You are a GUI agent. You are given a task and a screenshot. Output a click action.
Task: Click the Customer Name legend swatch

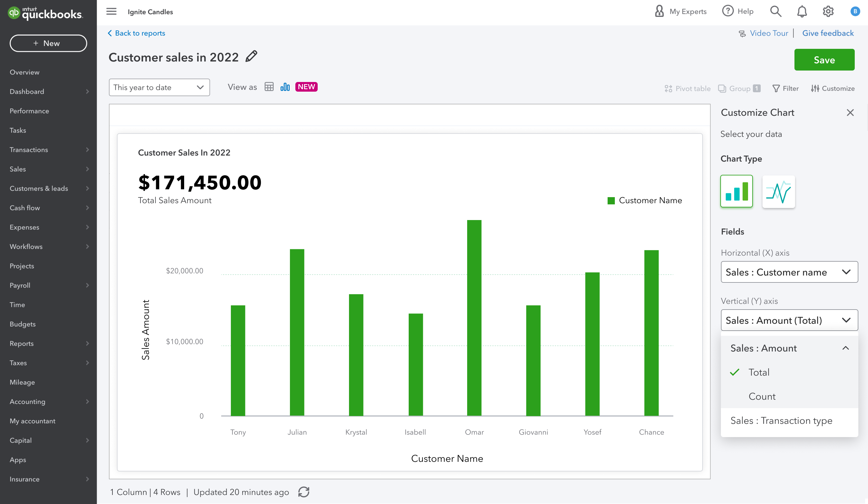tap(611, 200)
